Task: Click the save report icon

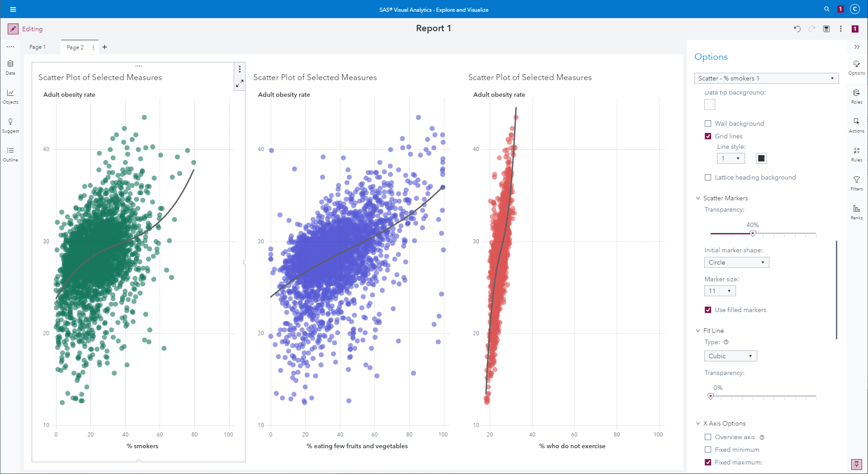Action: point(826,29)
